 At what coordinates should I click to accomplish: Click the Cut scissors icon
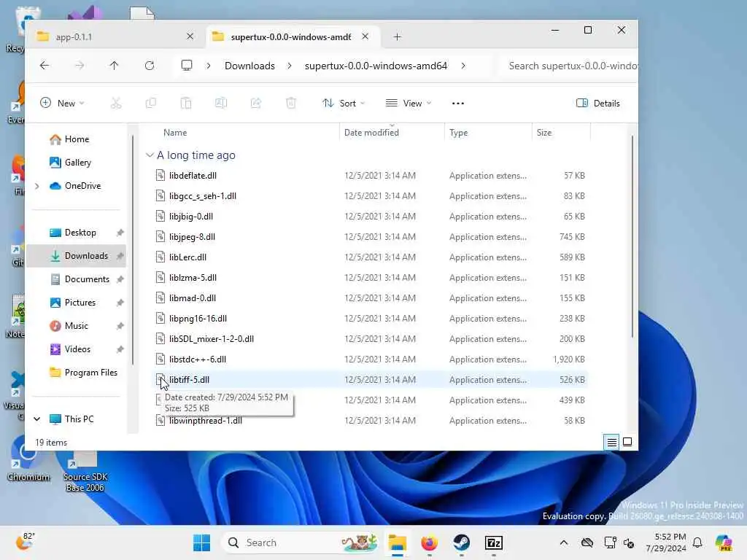coord(116,104)
